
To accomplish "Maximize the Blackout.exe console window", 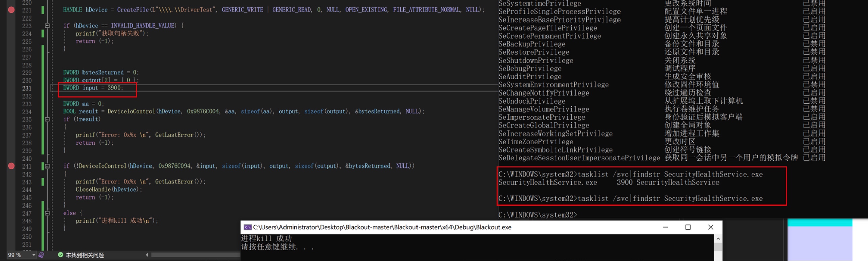I will (x=688, y=227).
